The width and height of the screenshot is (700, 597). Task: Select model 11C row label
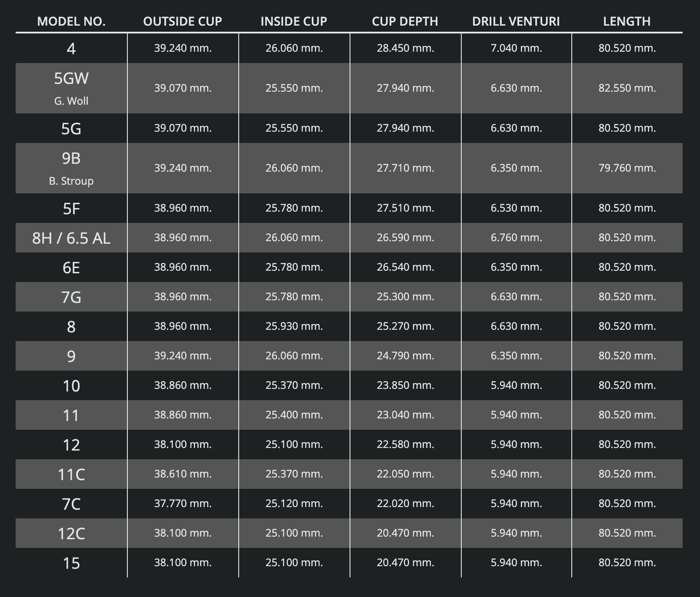[x=71, y=474]
